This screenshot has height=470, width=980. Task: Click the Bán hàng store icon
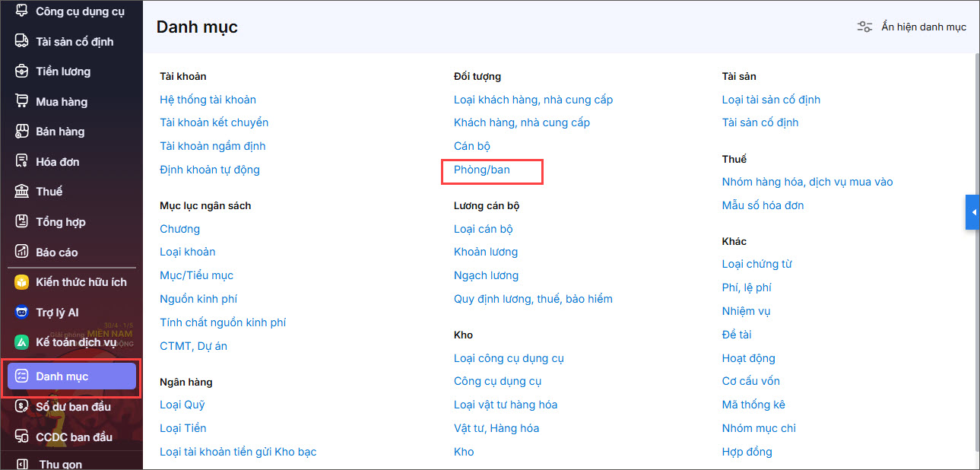point(22,132)
